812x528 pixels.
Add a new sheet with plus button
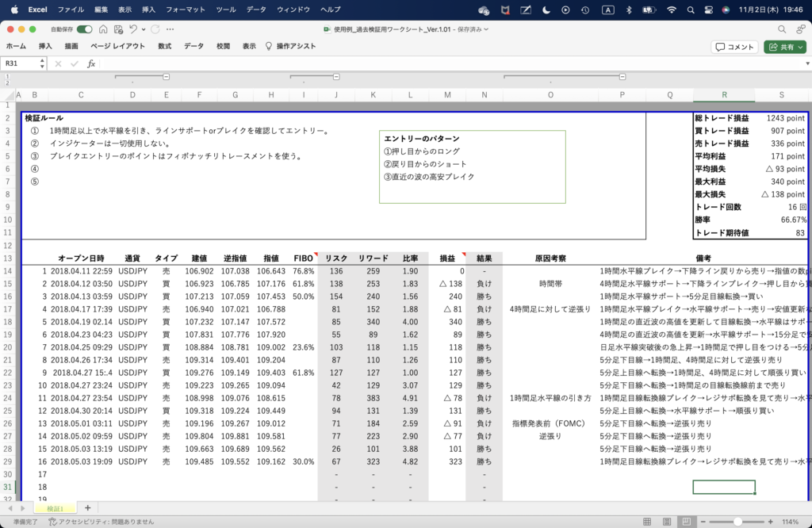point(87,507)
